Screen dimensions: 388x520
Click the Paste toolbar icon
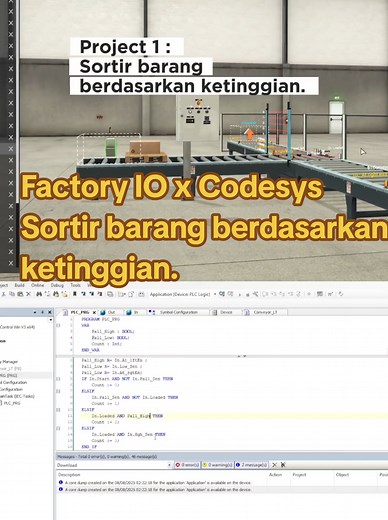tap(20, 294)
